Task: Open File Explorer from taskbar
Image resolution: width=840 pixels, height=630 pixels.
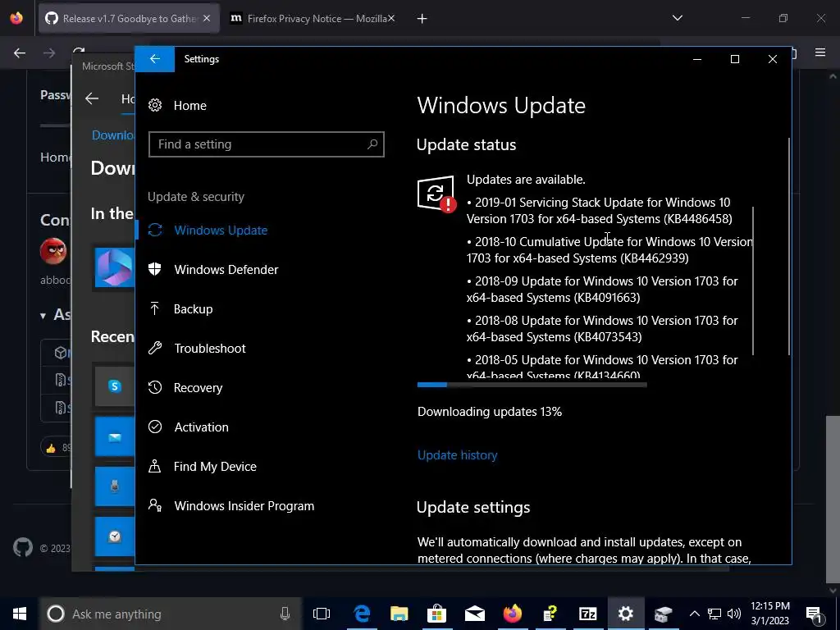Action: click(399, 614)
